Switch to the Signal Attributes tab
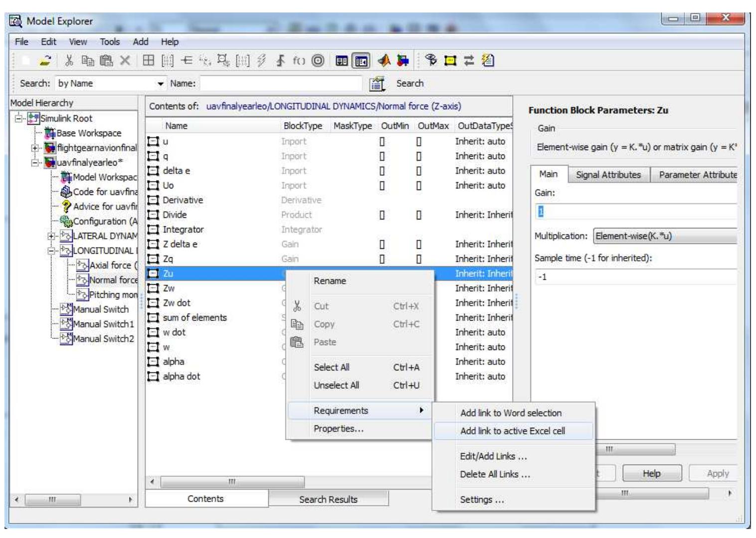This screenshot has width=756, height=538. [608, 175]
